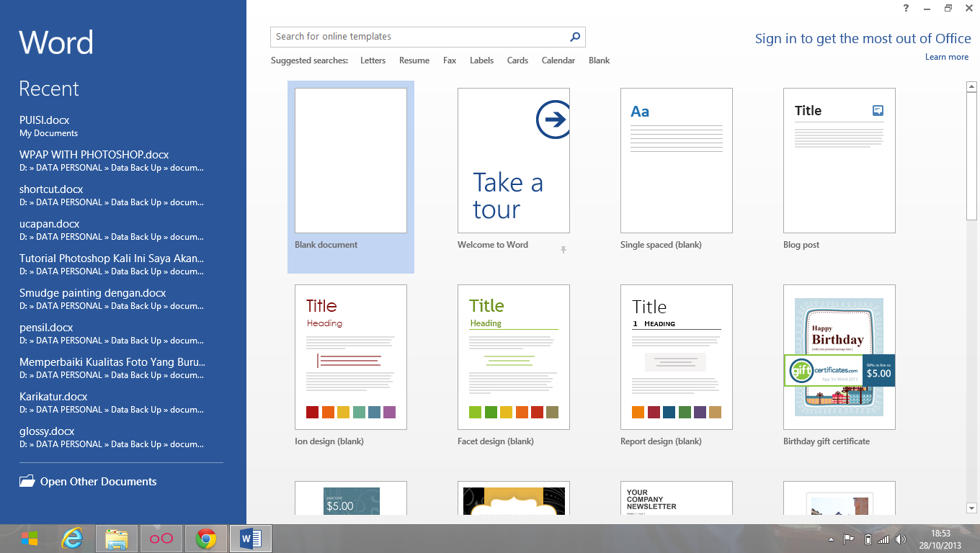The height and width of the screenshot is (553, 980).
Task: Choose the Blog post template
Action: coord(839,161)
